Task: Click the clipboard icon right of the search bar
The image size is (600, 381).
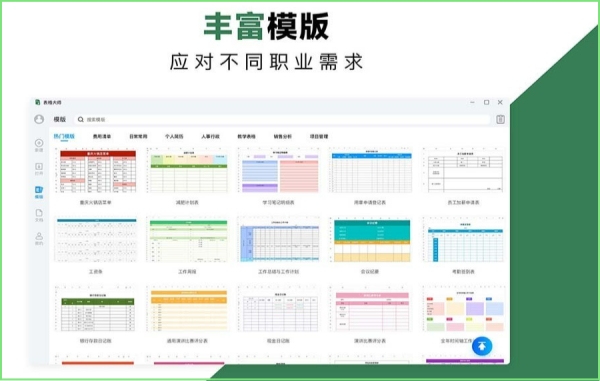Action: pos(500,119)
